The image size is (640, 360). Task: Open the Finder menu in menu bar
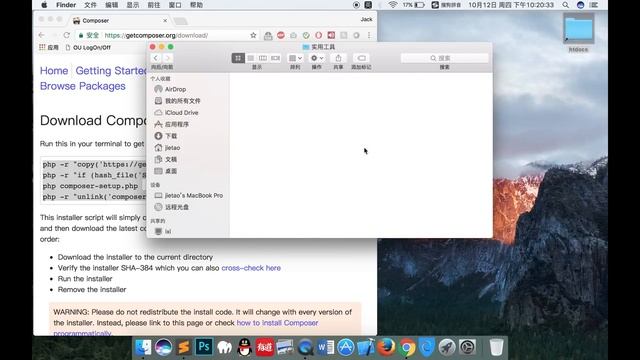coord(66,5)
